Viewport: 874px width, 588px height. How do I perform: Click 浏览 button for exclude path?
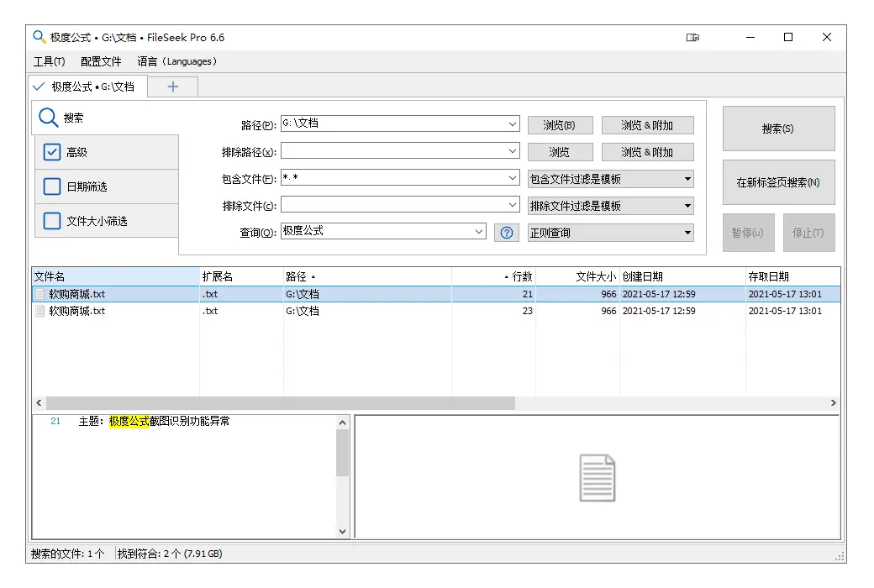click(560, 152)
